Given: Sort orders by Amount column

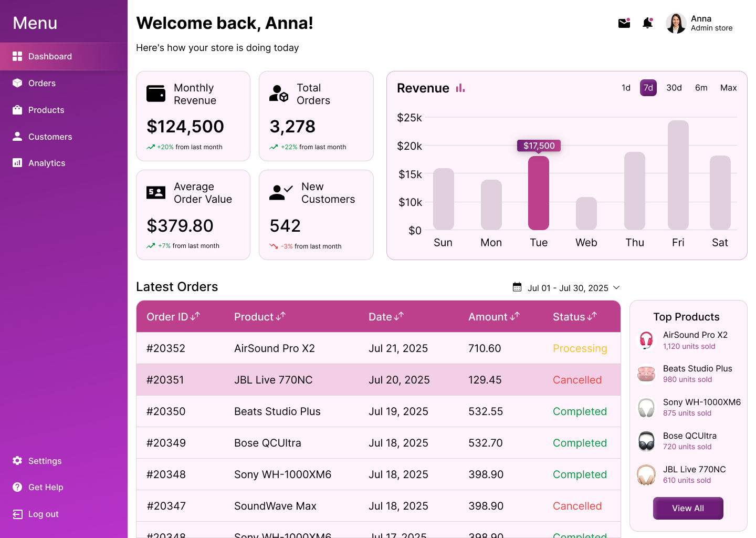Looking at the screenshot, I should (493, 317).
